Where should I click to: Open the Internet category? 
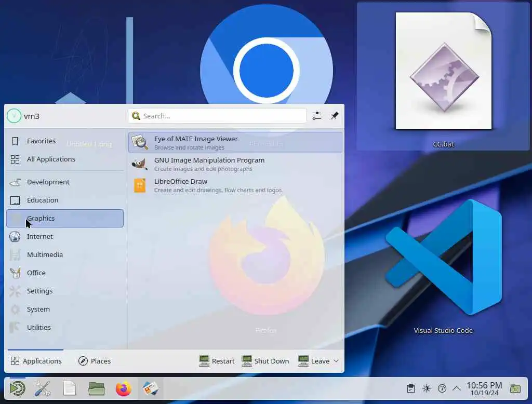tap(65, 236)
